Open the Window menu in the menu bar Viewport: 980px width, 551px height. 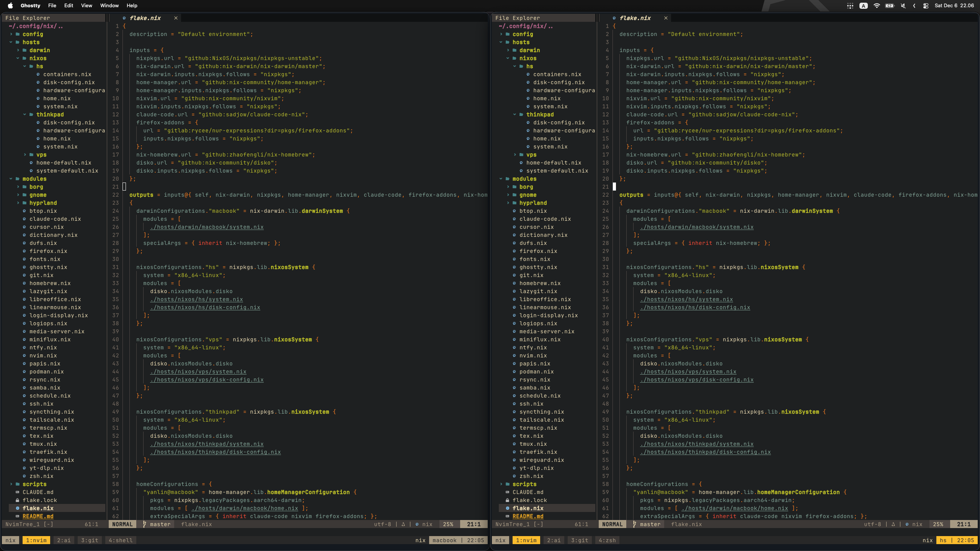(109, 6)
